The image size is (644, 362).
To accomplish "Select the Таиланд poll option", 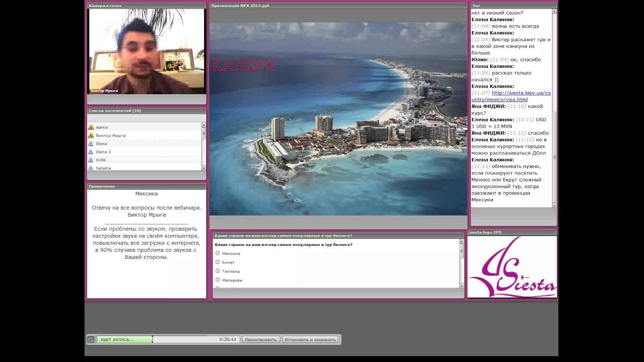I will click(x=218, y=270).
